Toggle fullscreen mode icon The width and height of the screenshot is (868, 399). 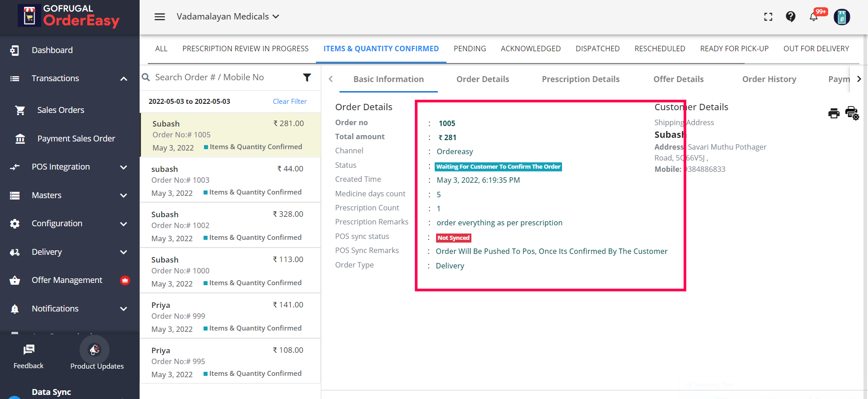click(768, 17)
